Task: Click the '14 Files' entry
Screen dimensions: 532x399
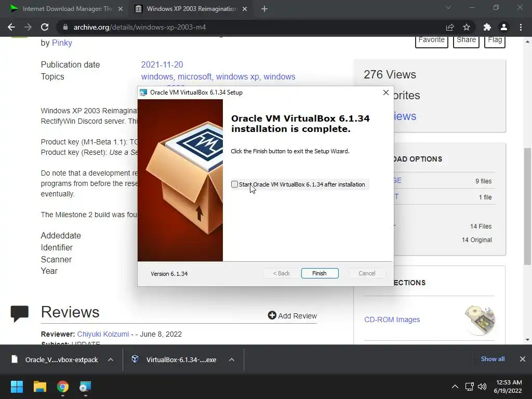Action: [x=481, y=227]
